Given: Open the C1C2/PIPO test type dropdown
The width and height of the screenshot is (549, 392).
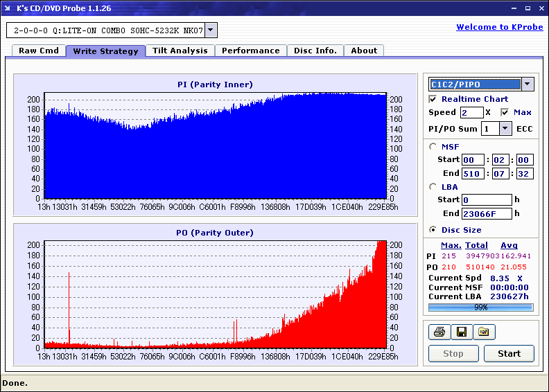Looking at the screenshot, I should (x=528, y=84).
